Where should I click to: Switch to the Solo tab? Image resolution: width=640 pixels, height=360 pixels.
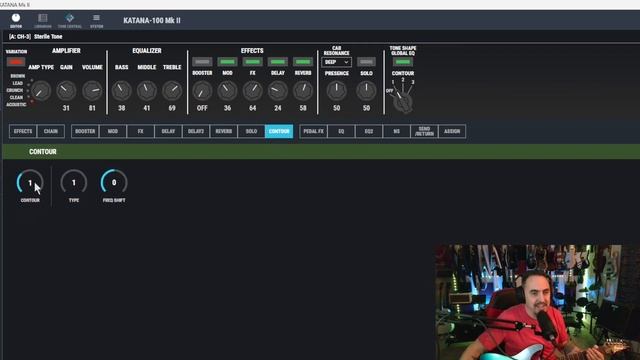click(251, 131)
